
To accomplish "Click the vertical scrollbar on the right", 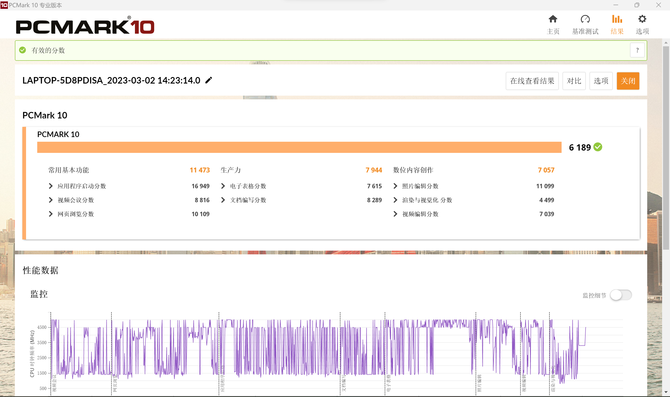I will tap(666, 145).
